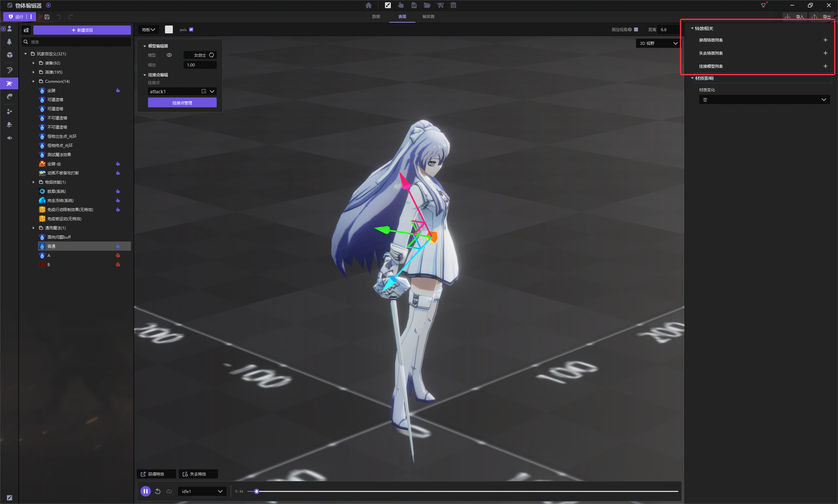Click the white floor color swatch
This screenshot has width=838, height=504.
click(x=169, y=29)
